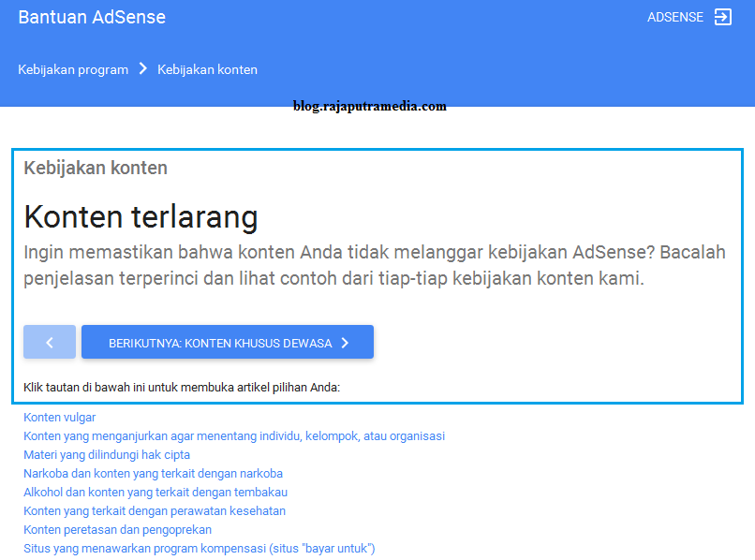Open the ADSENSE link in header
755x560 pixels.
tap(674, 18)
